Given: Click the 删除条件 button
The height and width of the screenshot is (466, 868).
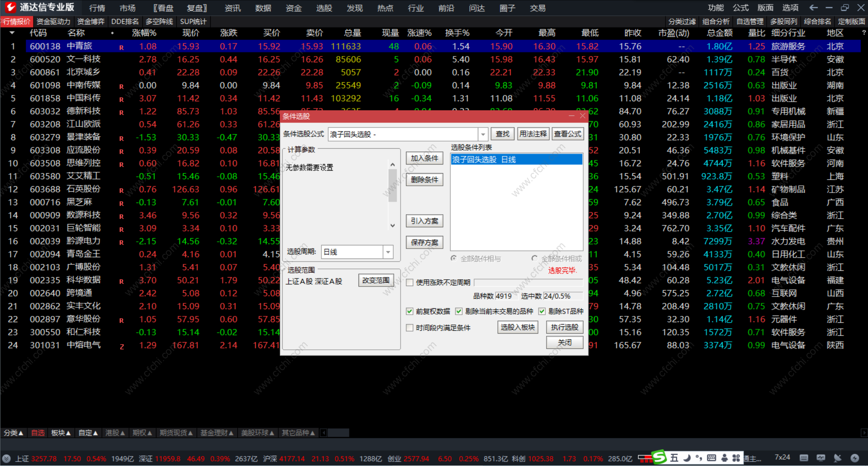Looking at the screenshot, I should [425, 180].
